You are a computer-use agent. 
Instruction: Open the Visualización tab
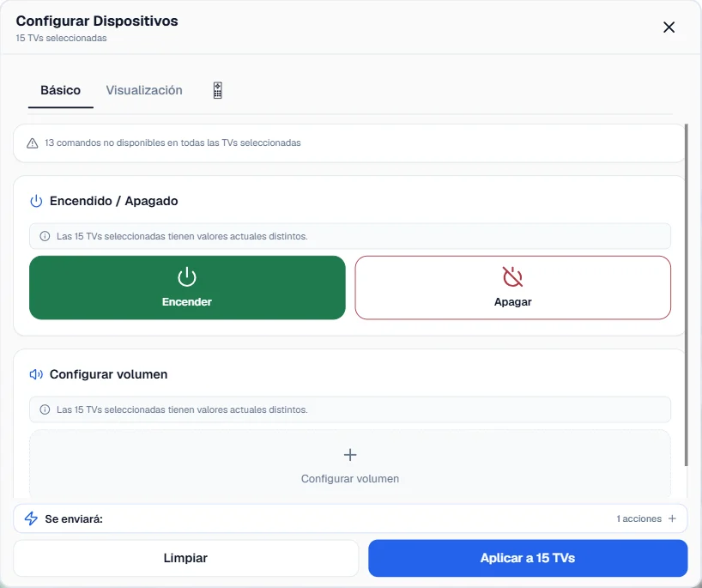click(144, 90)
